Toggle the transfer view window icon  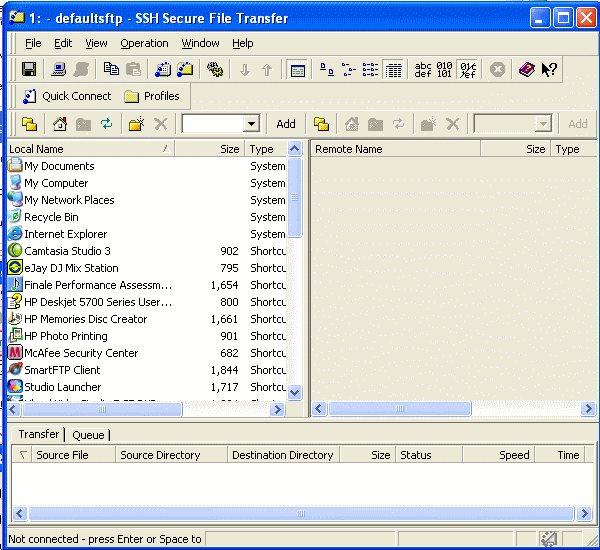[297, 70]
